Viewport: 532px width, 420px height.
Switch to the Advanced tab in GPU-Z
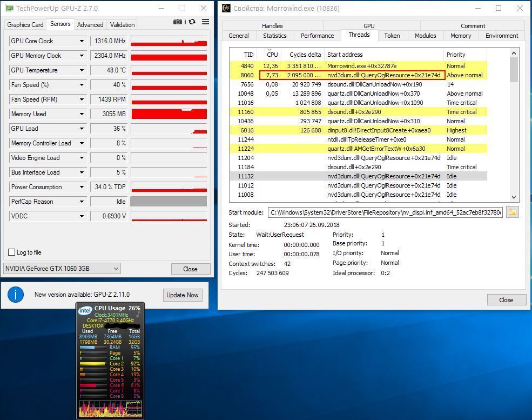[90, 25]
